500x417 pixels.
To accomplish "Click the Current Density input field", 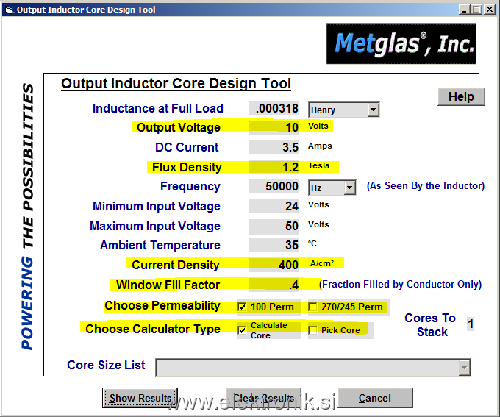I will click(x=274, y=265).
